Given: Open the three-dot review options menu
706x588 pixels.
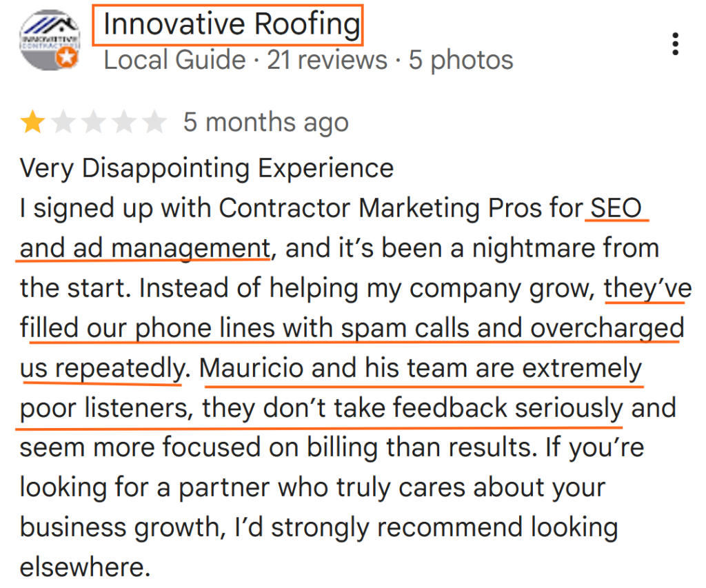Looking at the screenshot, I should pos(675,43).
